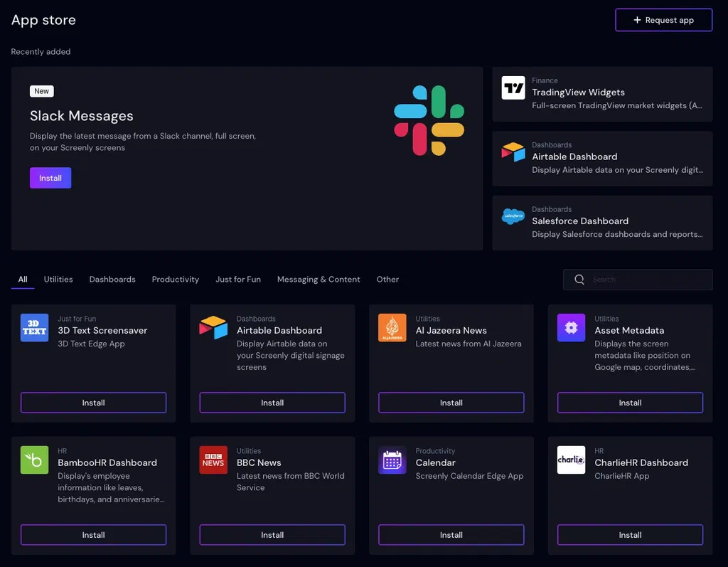Image resolution: width=728 pixels, height=567 pixels.
Task: Filter by Messaging & Content tab
Action: tap(318, 280)
